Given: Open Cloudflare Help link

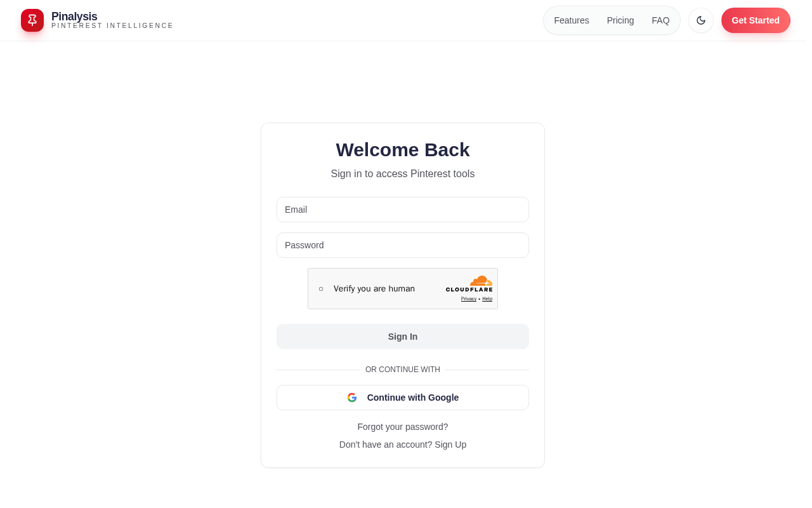Looking at the screenshot, I should [487, 299].
